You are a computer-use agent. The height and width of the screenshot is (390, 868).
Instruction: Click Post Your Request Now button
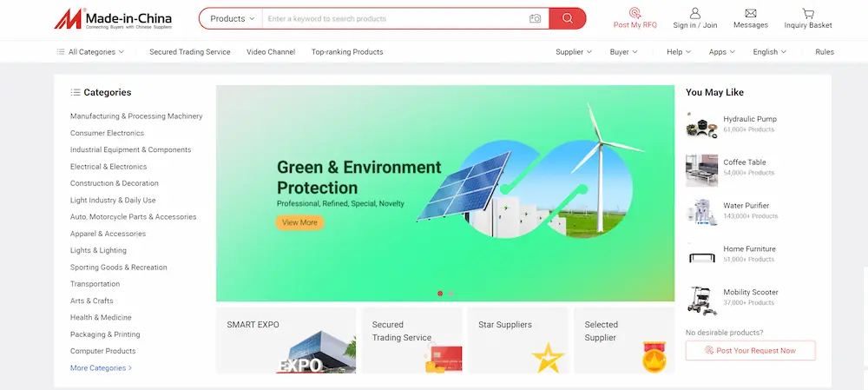(x=751, y=350)
